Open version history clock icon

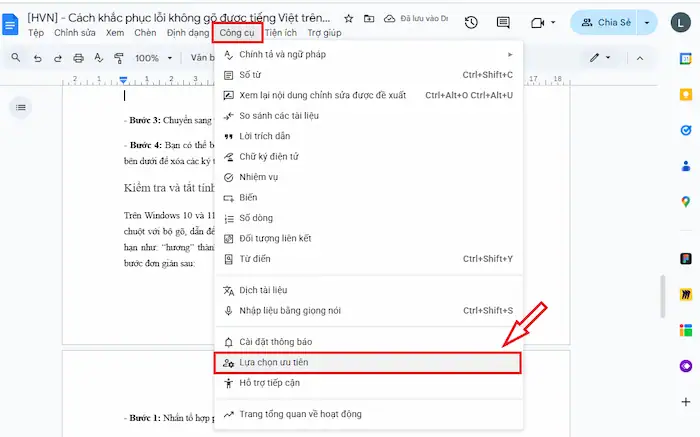pos(471,22)
